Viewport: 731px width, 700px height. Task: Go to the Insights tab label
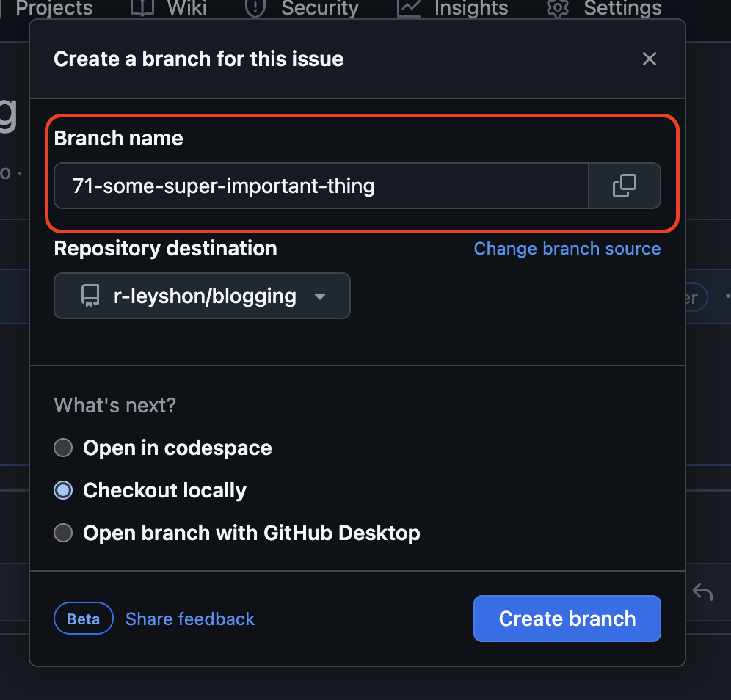click(470, 7)
